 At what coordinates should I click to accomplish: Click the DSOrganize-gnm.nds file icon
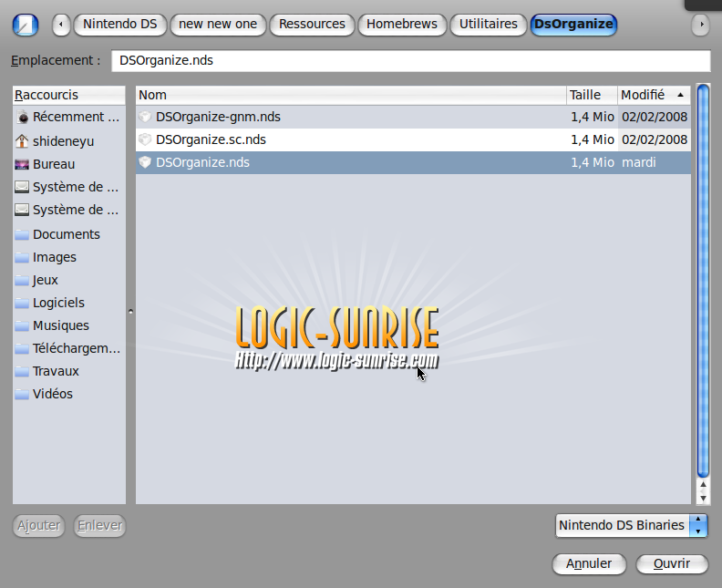point(145,117)
